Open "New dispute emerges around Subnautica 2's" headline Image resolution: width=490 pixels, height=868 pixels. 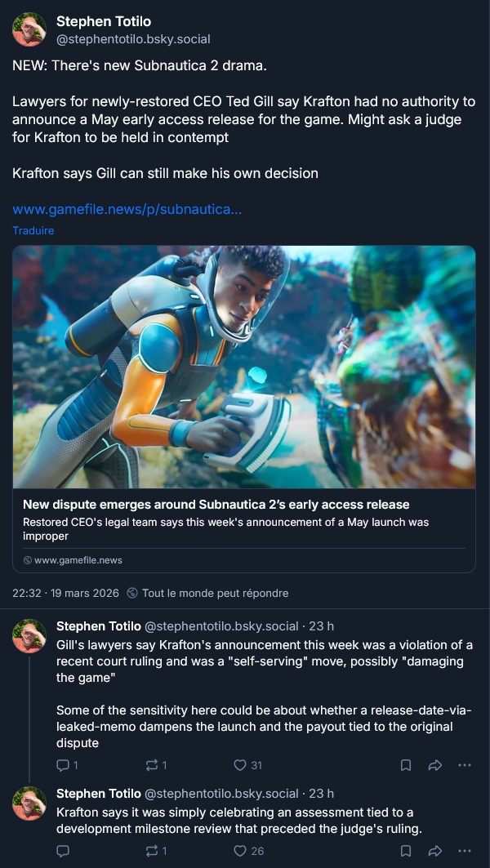pos(216,505)
